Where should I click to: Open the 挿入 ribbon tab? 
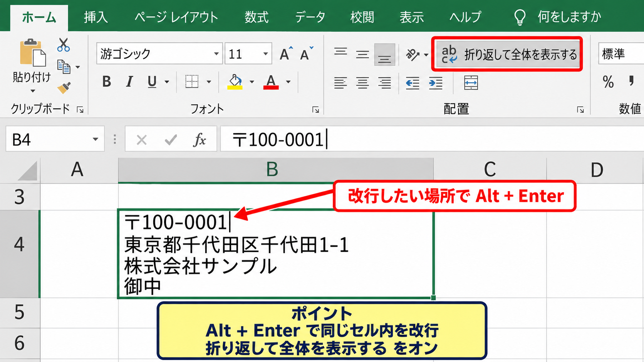coord(96,17)
